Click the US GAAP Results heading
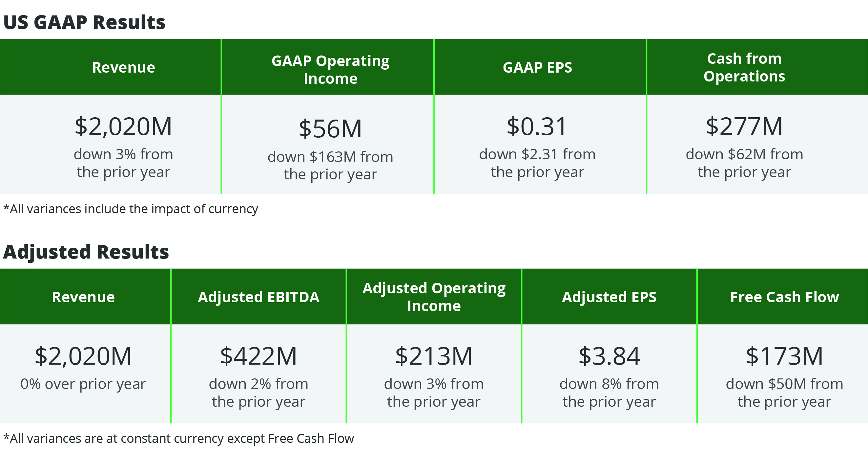Image resolution: width=868 pixels, height=453 pixels. pos(84,22)
